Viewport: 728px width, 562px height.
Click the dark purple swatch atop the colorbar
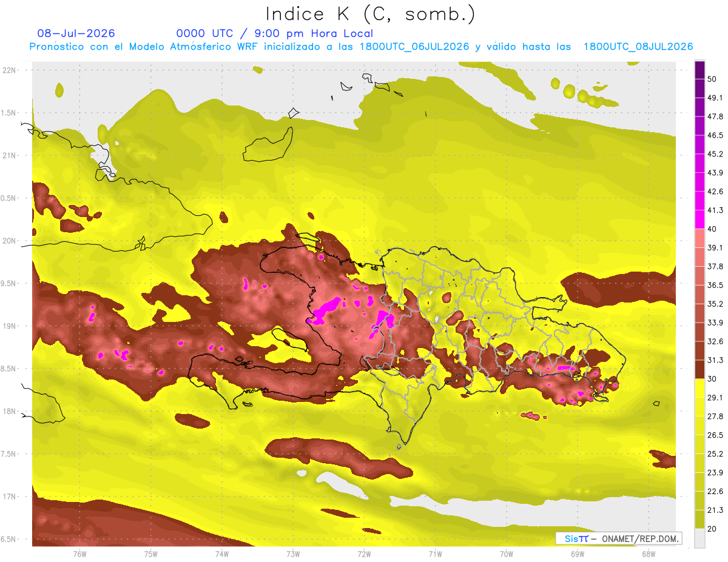(x=699, y=70)
